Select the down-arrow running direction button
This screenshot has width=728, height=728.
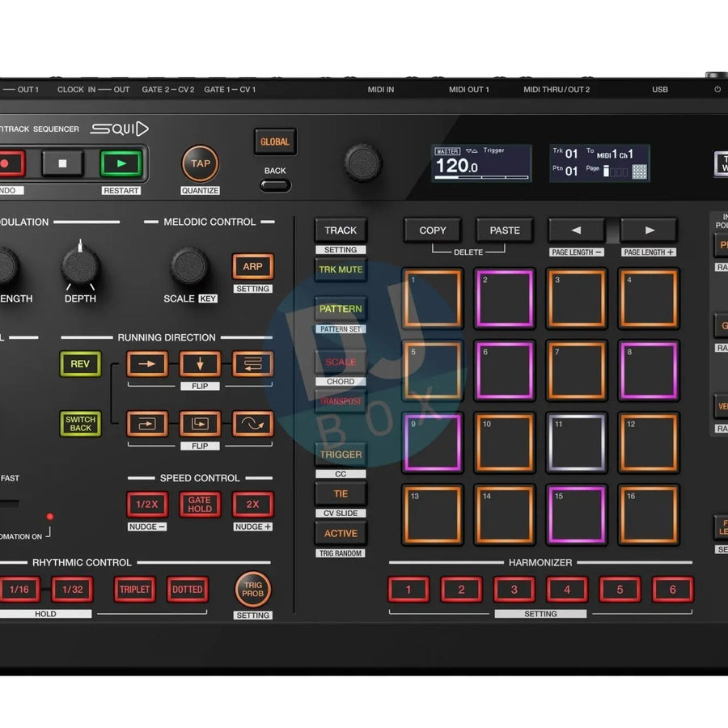tap(200, 364)
